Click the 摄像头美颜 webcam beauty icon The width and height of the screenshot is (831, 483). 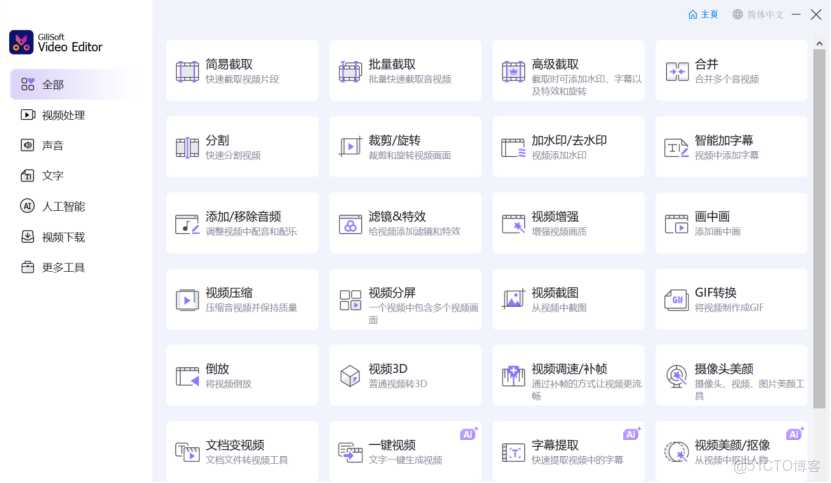click(x=677, y=376)
